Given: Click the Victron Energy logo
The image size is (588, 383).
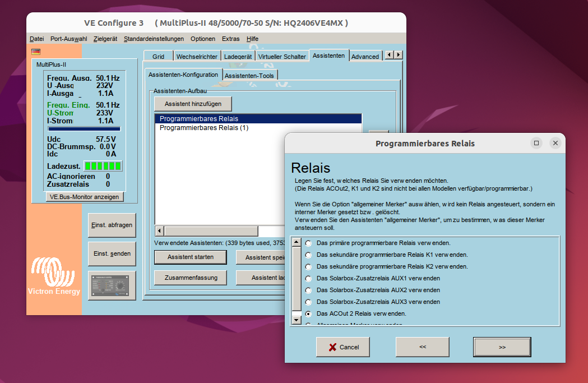Looking at the screenshot, I should (54, 276).
